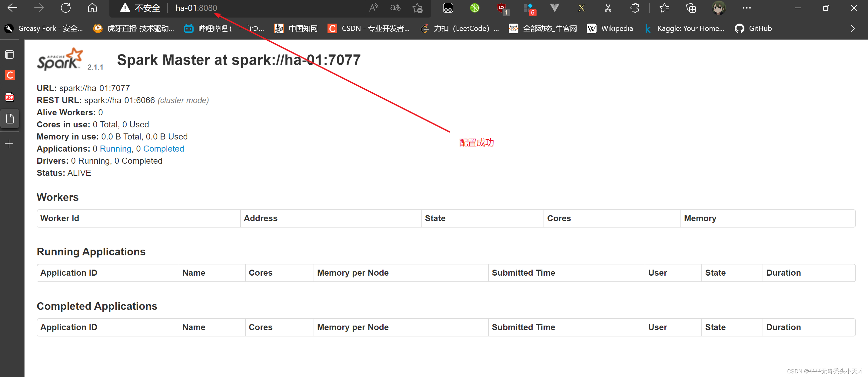Viewport: 868px width, 377px height.
Task: Open a new tab with plus icon
Action: (x=9, y=144)
